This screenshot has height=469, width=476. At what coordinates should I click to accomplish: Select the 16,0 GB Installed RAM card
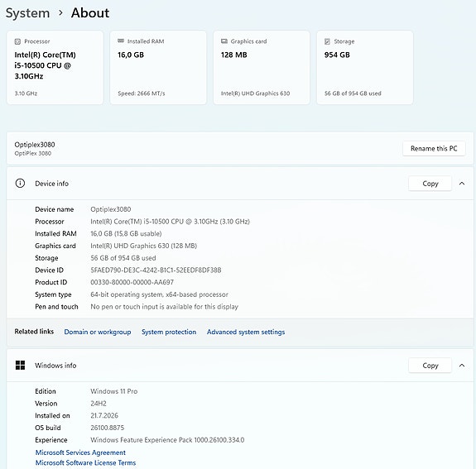(158, 67)
